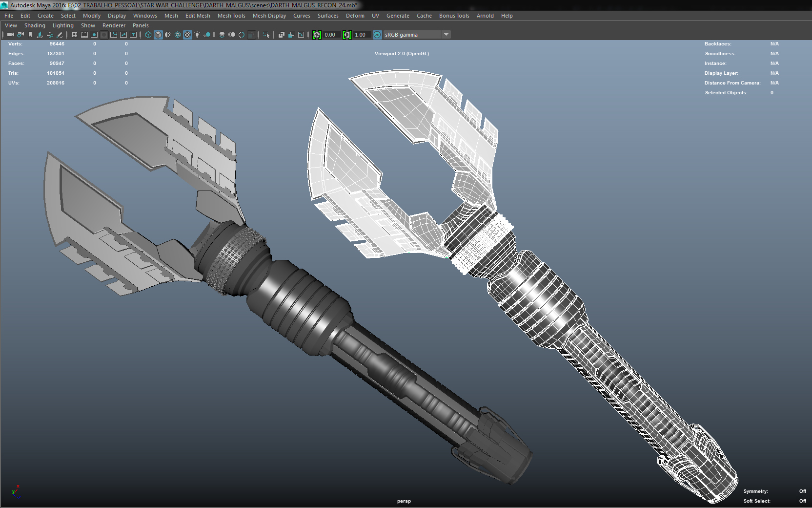Toggle the Exposure control icon
Image resolution: width=812 pixels, height=508 pixels.
(317, 35)
